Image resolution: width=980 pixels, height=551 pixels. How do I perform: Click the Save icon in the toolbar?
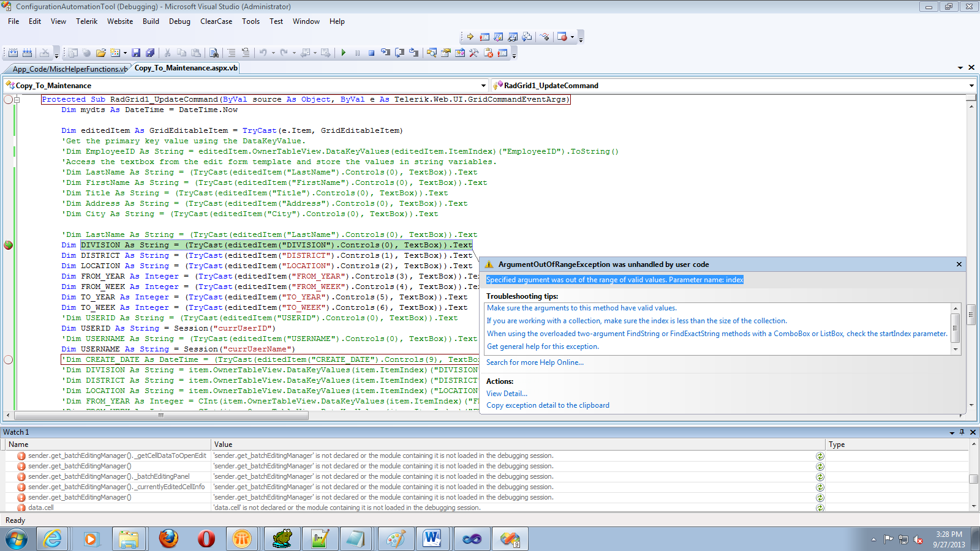136,53
